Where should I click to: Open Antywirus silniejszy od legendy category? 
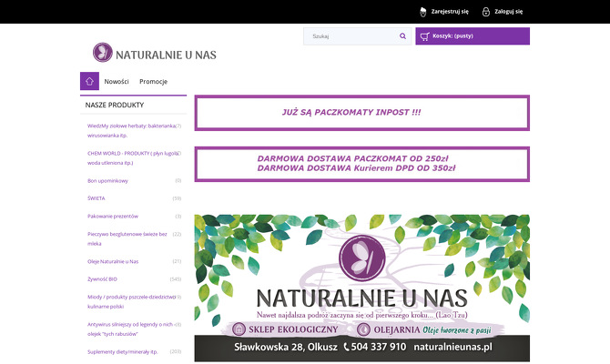[130, 329]
